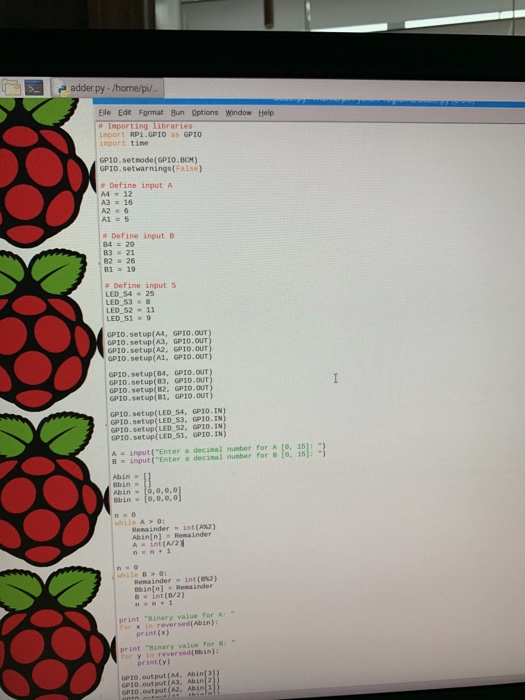Click the GPIO.setup(B4, GPIO.OUT) line
This screenshot has width=525, height=700.
(x=161, y=373)
